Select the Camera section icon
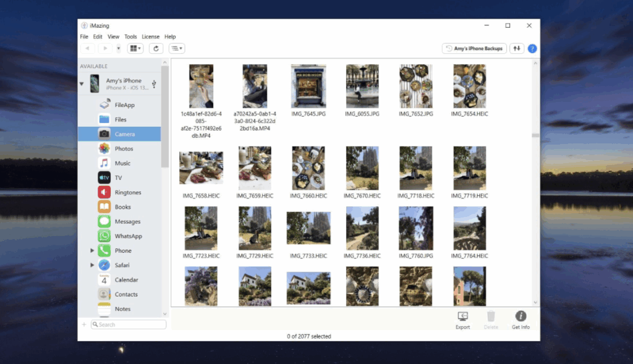The image size is (633, 364). pyautogui.click(x=104, y=134)
